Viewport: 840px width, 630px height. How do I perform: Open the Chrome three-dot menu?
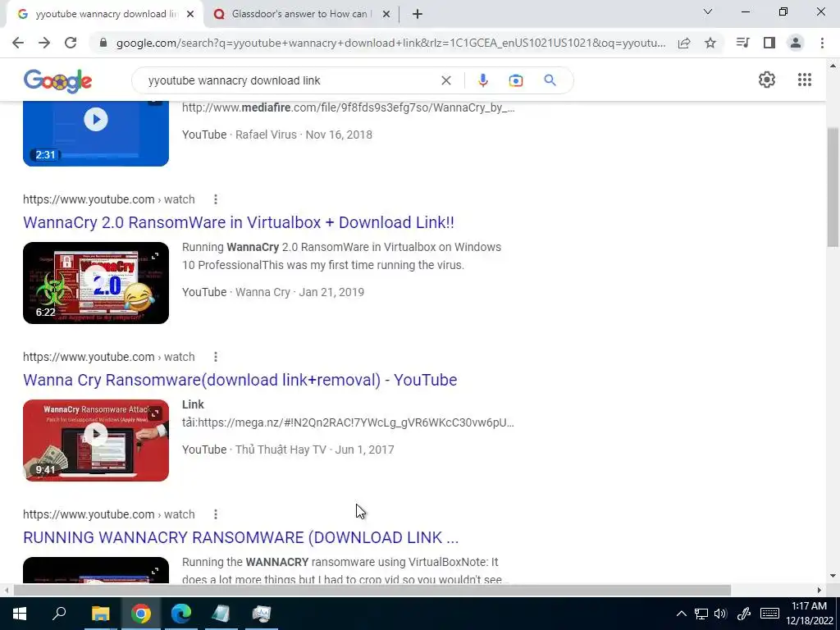[x=822, y=43]
